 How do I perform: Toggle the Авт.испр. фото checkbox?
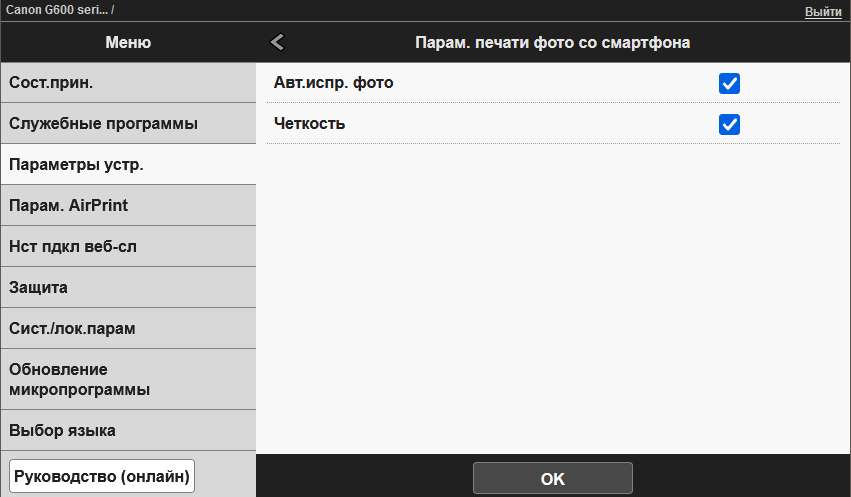coord(729,83)
